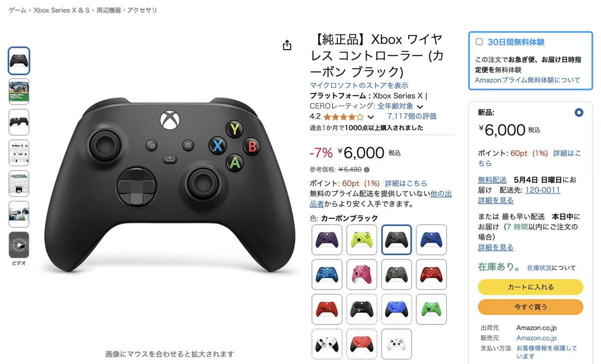Click the 今すぐ買う buy now button
601x364 pixels.
(x=530, y=307)
